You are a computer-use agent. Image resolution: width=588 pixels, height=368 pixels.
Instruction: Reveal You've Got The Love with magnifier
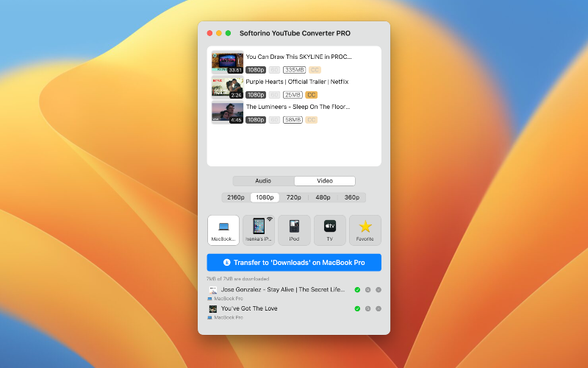368,308
